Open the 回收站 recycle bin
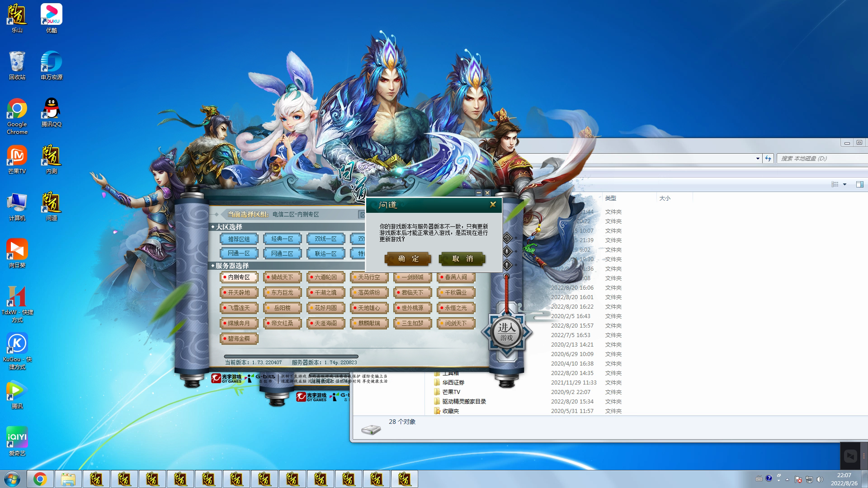The width and height of the screenshot is (868, 488). click(x=17, y=66)
